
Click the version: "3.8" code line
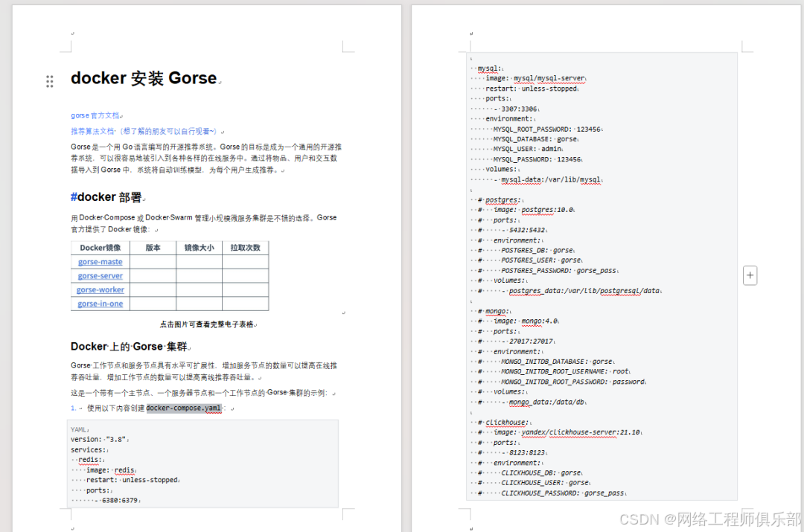click(x=98, y=440)
